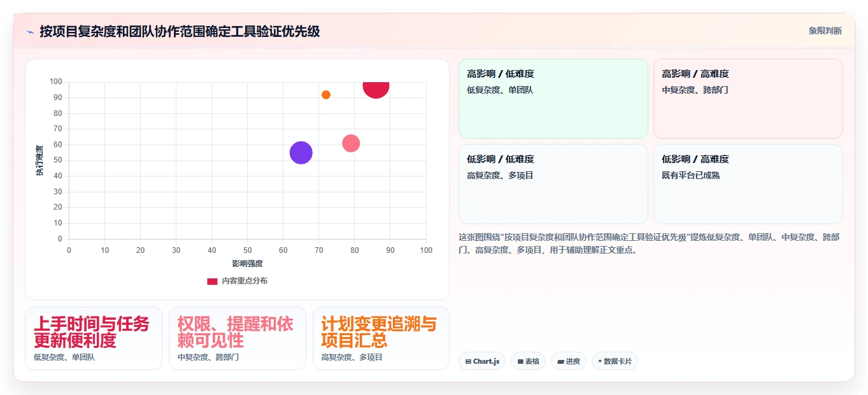Open the 高影响 / 低难度 quadrant card
Image resolution: width=868 pixels, height=395 pixels.
(x=553, y=99)
